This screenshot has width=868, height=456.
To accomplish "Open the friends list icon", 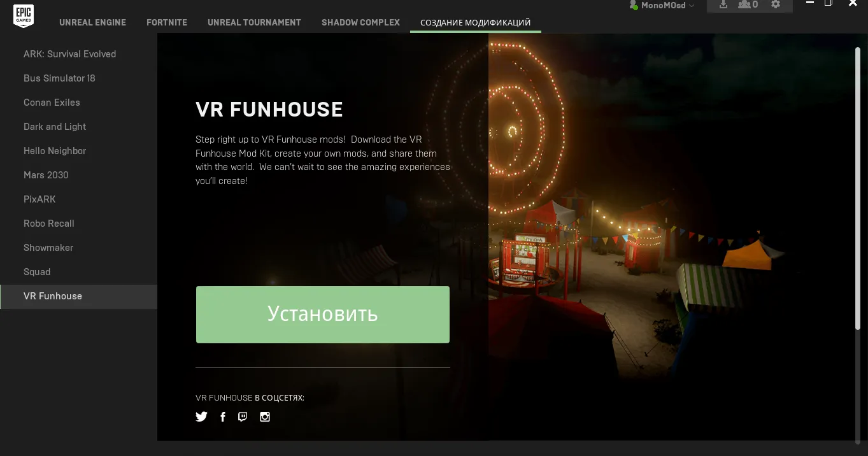I will point(748,4).
